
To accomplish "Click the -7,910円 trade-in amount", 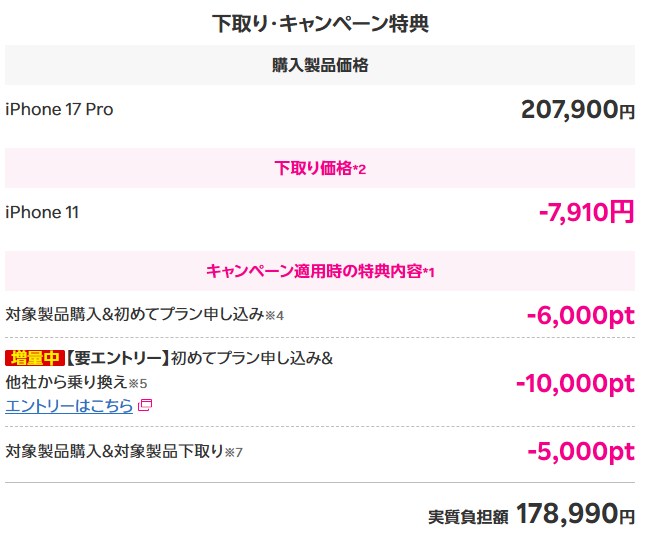I will click(585, 212).
